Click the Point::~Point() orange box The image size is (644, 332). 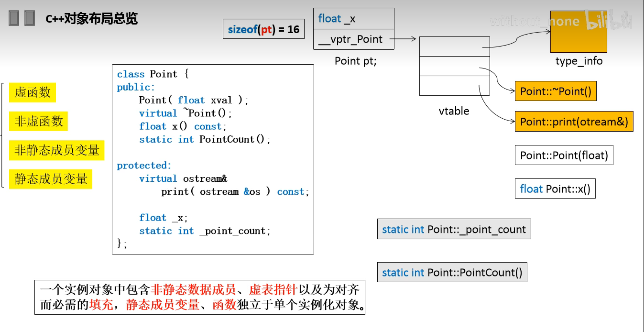point(556,91)
